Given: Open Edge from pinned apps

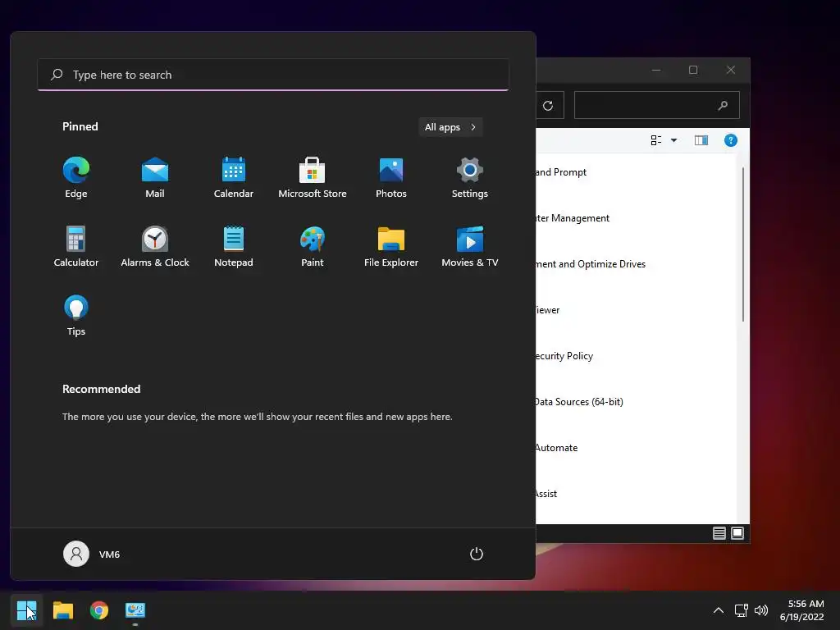Looking at the screenshot, I should pos(76,178).
